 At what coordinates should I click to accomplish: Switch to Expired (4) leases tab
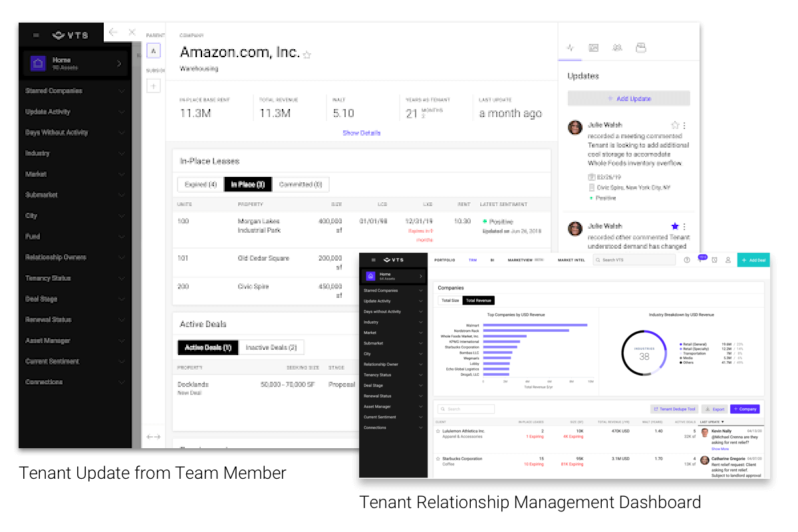point(200,184)
